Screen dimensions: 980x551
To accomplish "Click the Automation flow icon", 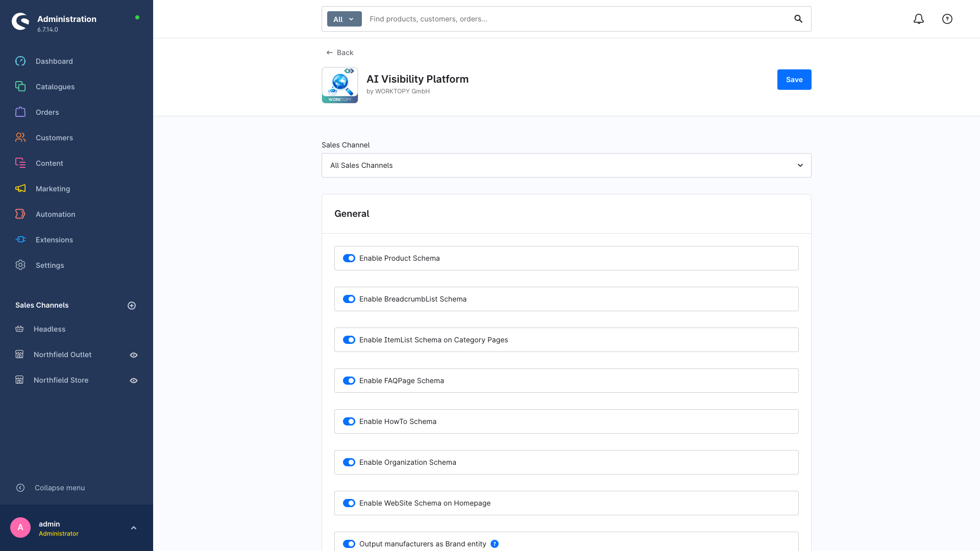I will click(x=20, y=214).
